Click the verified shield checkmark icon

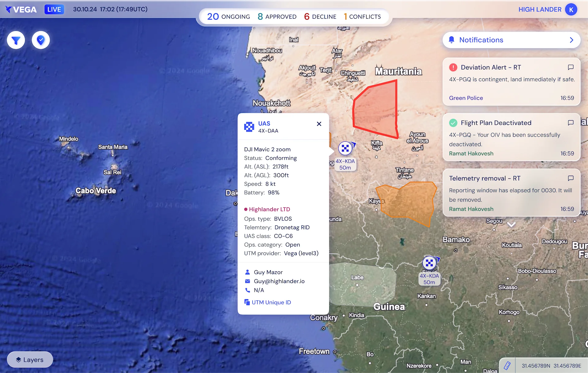[41, 40]
